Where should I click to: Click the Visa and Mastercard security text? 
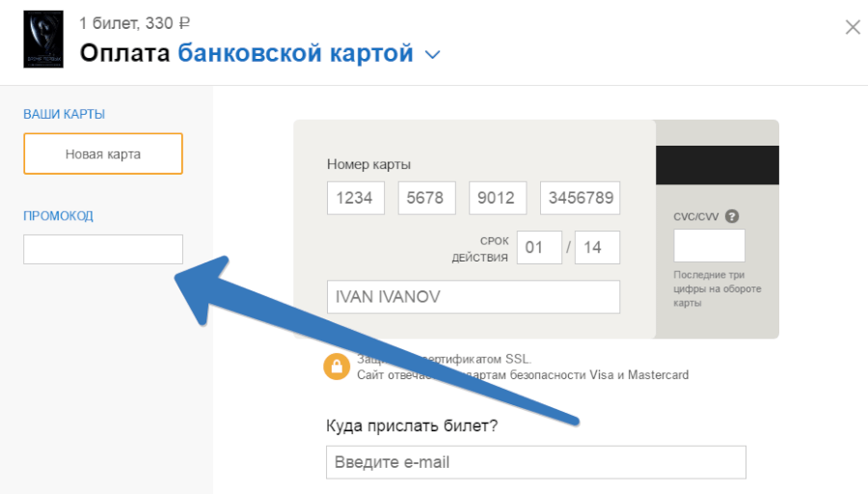pyautogui.click(x=523, y=375)
